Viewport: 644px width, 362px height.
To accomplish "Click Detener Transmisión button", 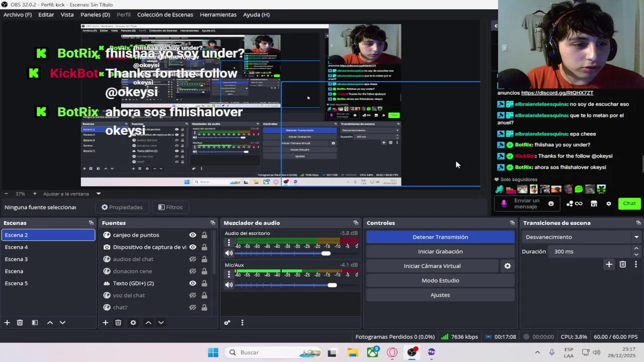I will (440, 237).
